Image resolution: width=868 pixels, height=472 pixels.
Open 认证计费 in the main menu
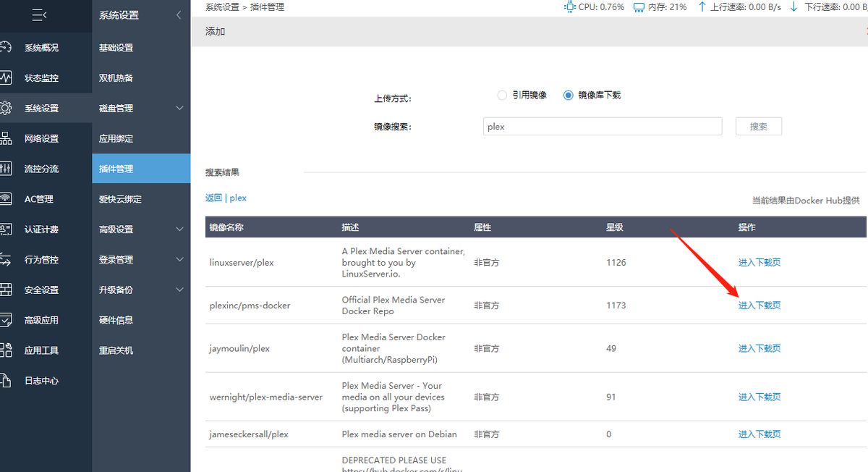(41, 229)
